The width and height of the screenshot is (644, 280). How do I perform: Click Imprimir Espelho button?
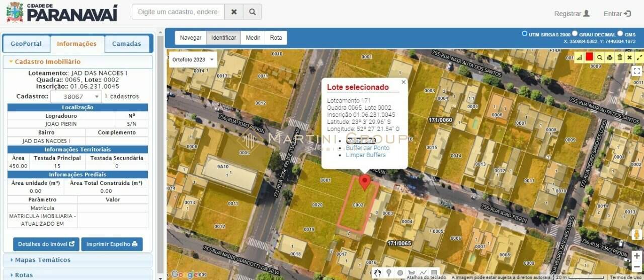(x=112, y=244)
